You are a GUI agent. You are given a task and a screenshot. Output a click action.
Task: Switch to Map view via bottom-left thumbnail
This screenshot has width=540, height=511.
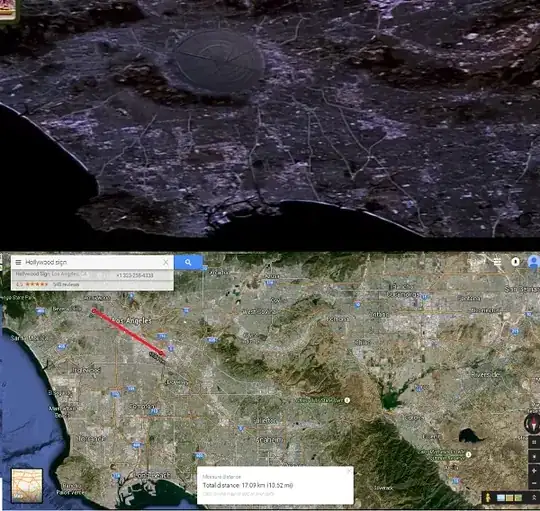[x=27, y=485]
